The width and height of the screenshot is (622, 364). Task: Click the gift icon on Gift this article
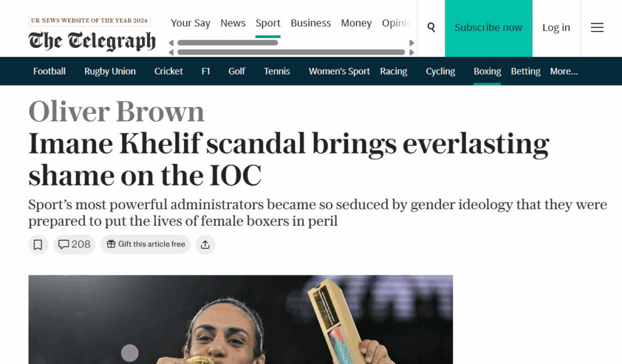pyautogui.click(x=111, y=244)
